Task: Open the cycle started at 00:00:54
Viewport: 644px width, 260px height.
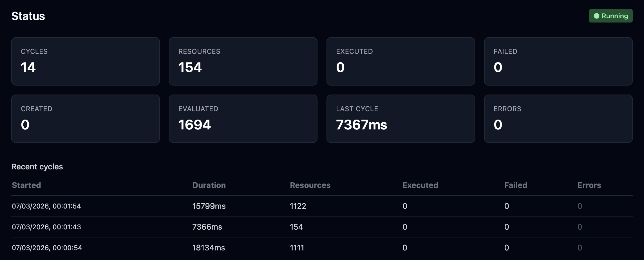Action: [x=47, y=248]
